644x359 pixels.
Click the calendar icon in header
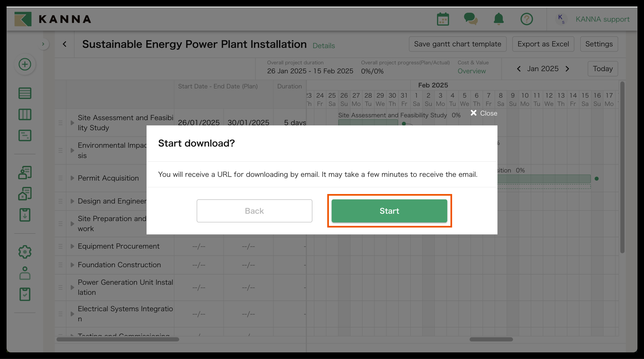click(x=443, y=19)
